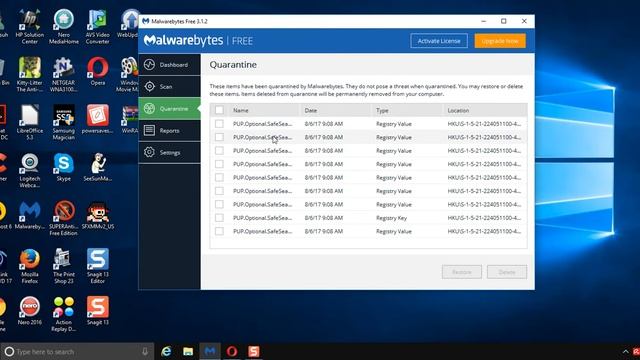Open Internet Explorer from taskbar

click(166, 351)
